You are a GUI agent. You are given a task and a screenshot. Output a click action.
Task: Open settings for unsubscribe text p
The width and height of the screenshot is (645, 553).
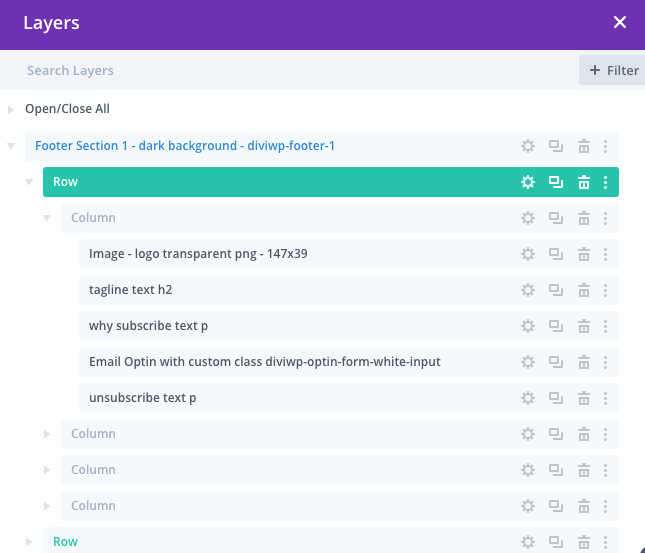click(x=528, y=398)
